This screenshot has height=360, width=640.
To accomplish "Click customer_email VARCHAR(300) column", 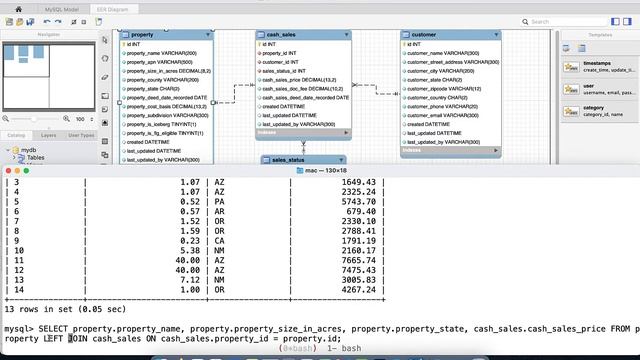I will pyautogui.click(x=443, y=116).
